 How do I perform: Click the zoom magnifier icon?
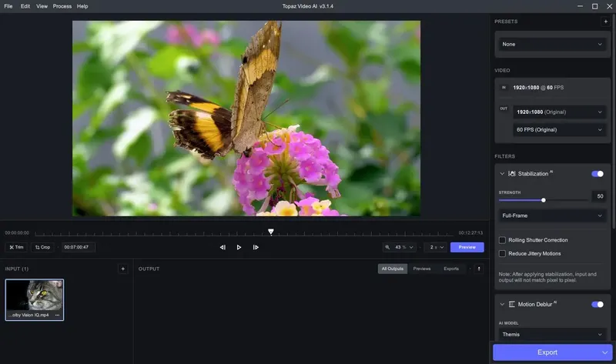click(387, 247)
